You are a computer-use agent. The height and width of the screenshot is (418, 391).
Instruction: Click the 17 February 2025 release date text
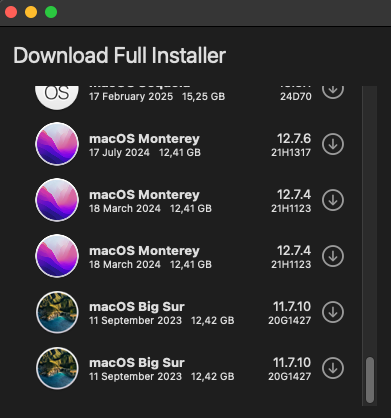click(x=131, y=97)
